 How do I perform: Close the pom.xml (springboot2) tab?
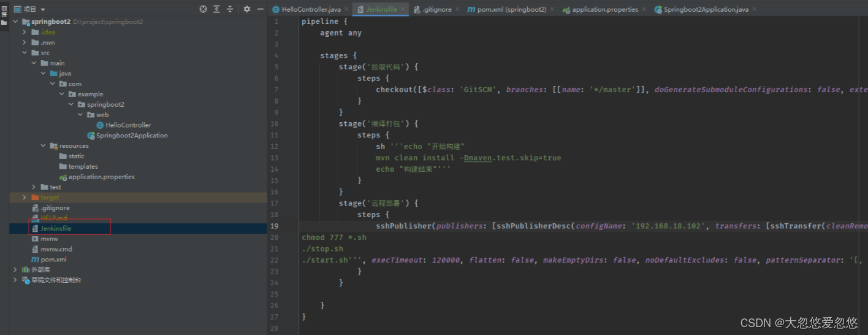click(553, 9)
